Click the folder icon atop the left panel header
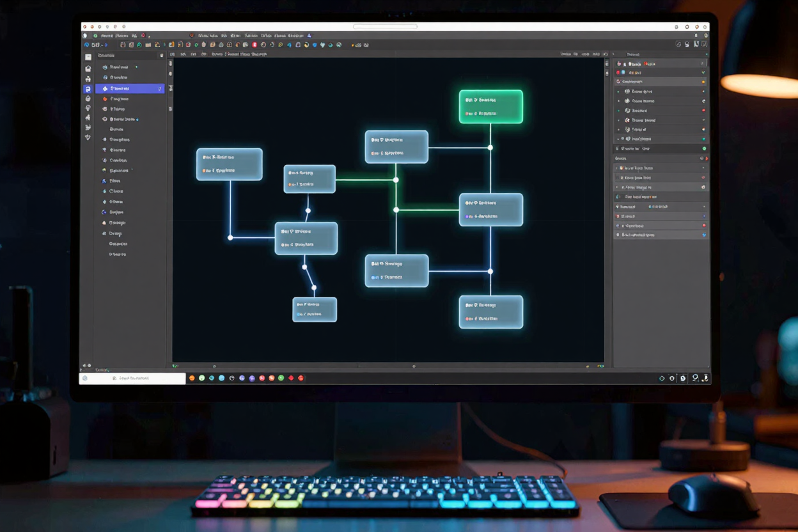 coord(163,56)
